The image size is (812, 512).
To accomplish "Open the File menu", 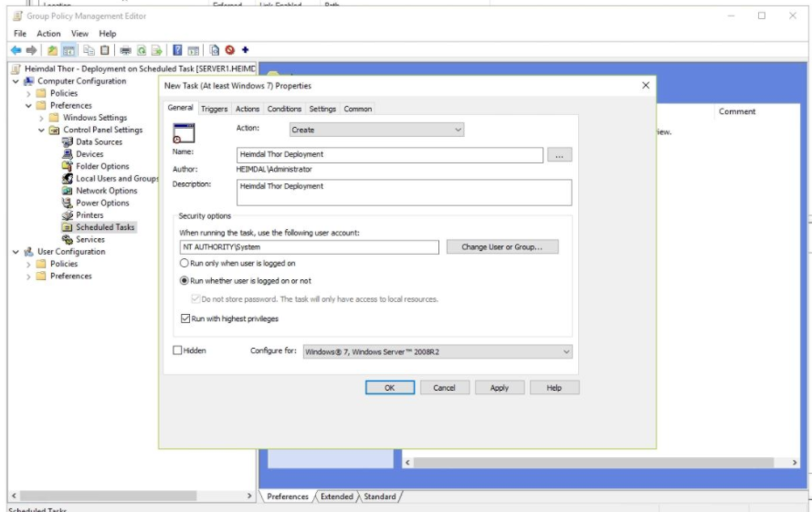I will point(20,33).
